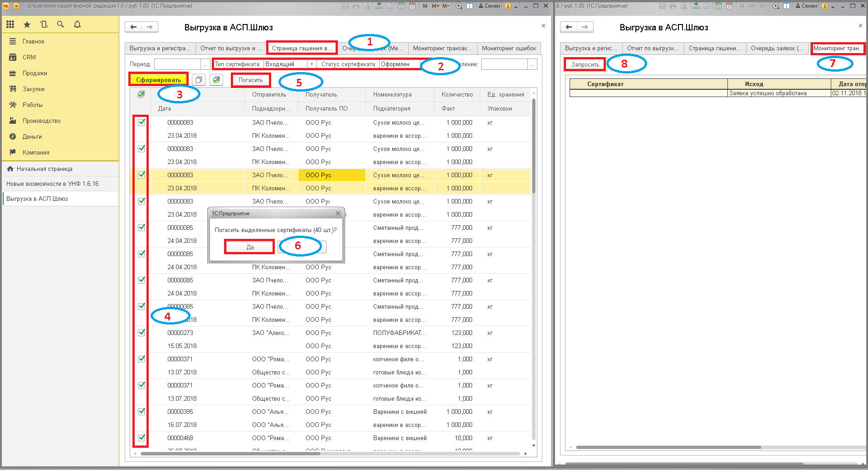Expand arrow beside info icon, right window
The height and width of the screenshot is (470, 868).
(x=833, y=7)
